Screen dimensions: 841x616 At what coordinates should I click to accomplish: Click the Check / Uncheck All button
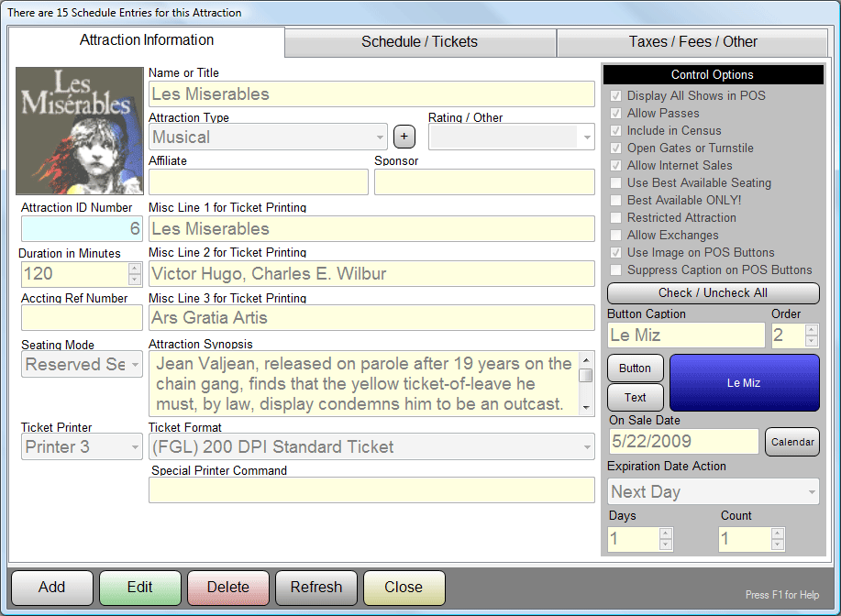[x=713, y=292]
